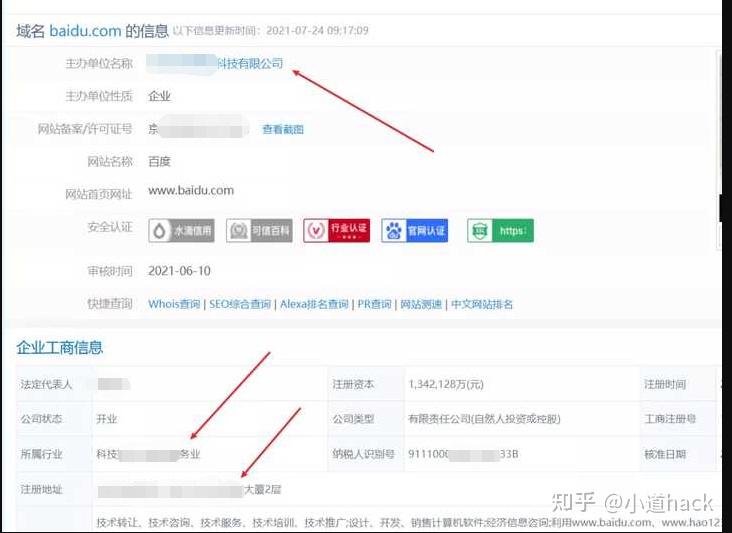
Task: Open Alexa排名查询 link
Action: coord(314,304)
